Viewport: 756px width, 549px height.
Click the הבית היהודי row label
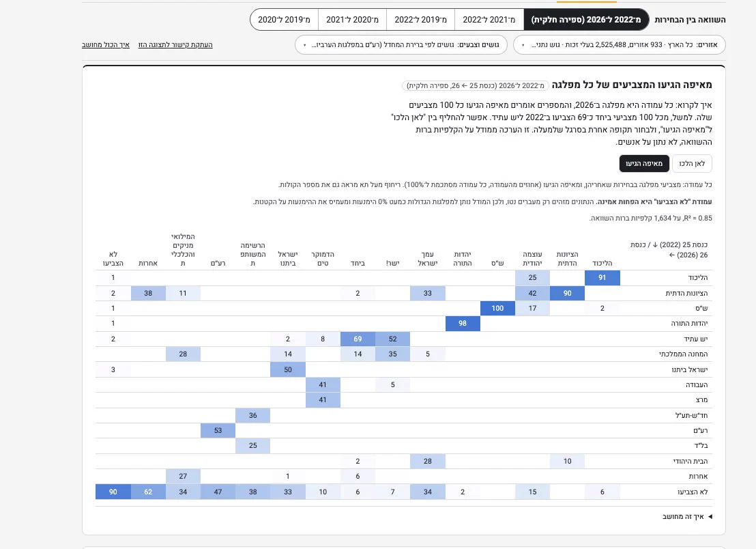690,461
